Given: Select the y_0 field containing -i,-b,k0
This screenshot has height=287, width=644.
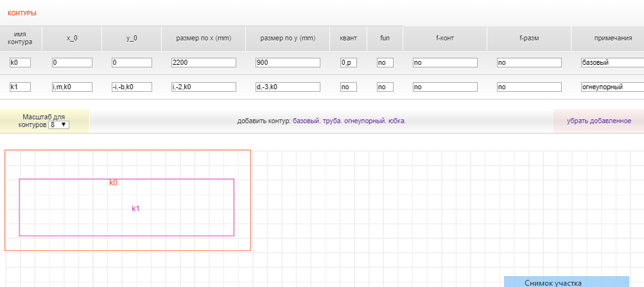Looking at the screenshot, I should [132, 87].
